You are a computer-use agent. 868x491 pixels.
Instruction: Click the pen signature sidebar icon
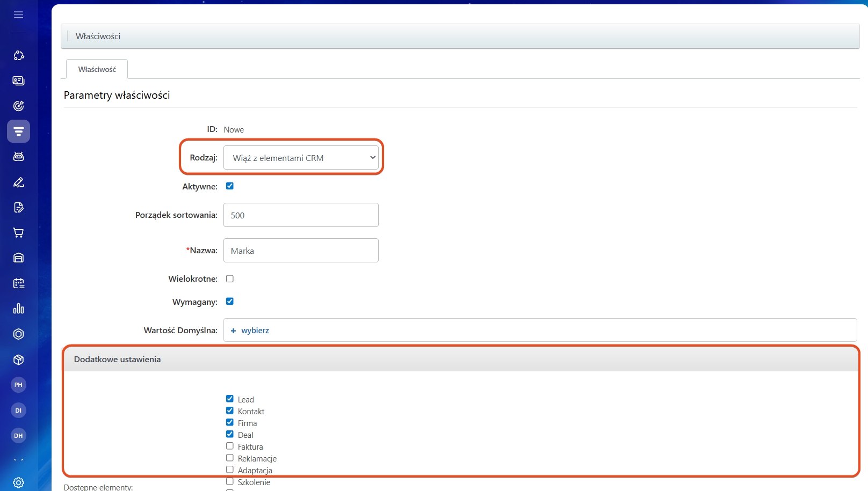click(x=18, y=182)
